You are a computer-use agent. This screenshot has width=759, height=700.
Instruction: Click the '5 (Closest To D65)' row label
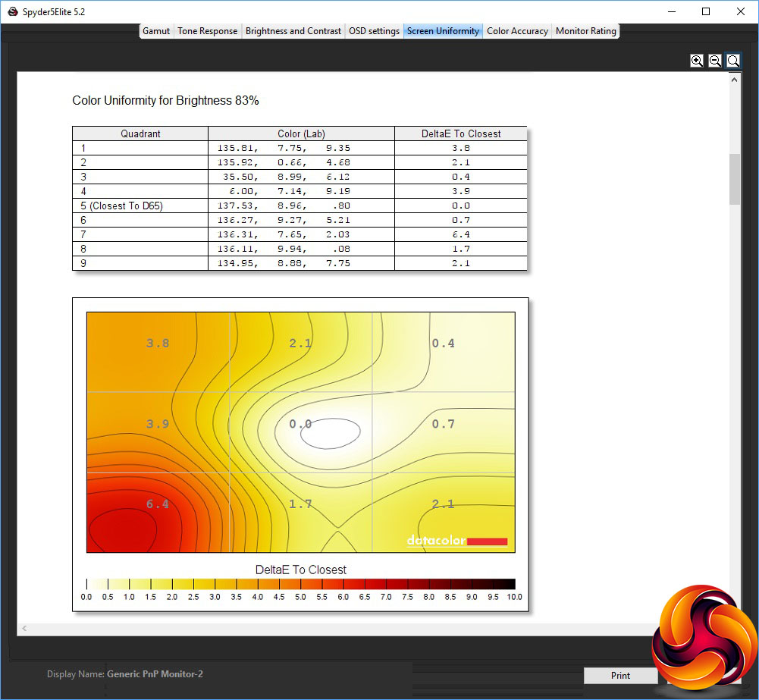[121, 206]
